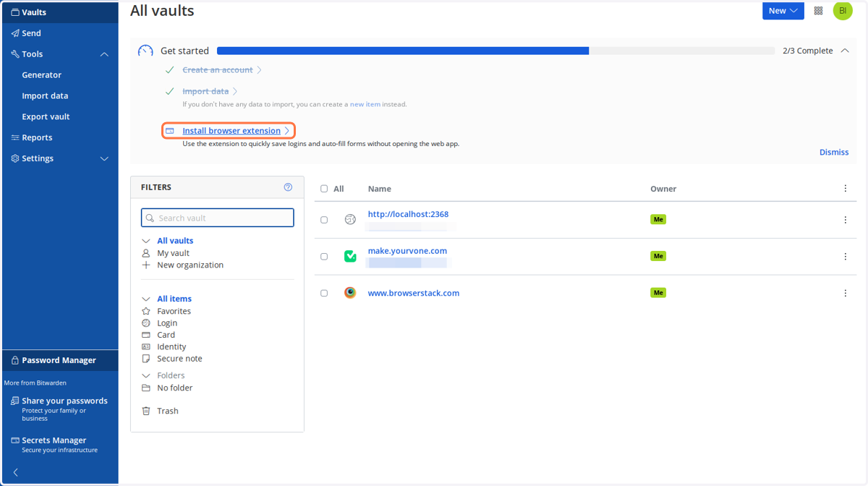Click the localhost globe icon

[x=350, y=219]
